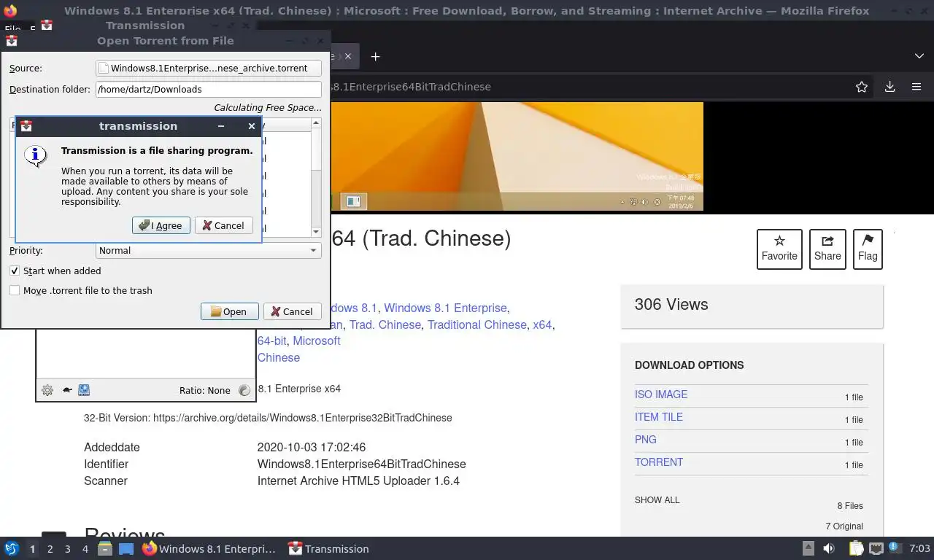Download the ISO IMAGE option

(661, 394)
